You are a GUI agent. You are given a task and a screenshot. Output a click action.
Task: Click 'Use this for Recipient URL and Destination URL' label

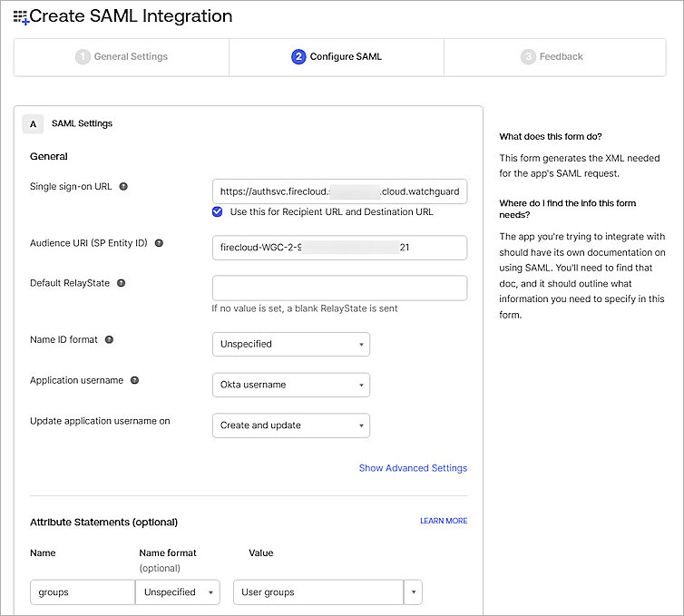331,212
